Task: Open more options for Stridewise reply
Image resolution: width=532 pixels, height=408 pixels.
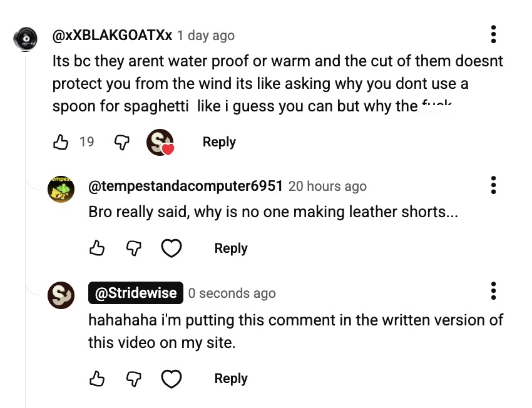Action: point(494,291)
